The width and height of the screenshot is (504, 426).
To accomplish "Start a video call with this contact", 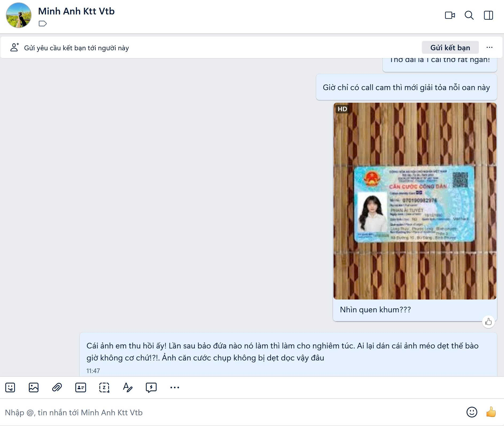I will point(450,15).
